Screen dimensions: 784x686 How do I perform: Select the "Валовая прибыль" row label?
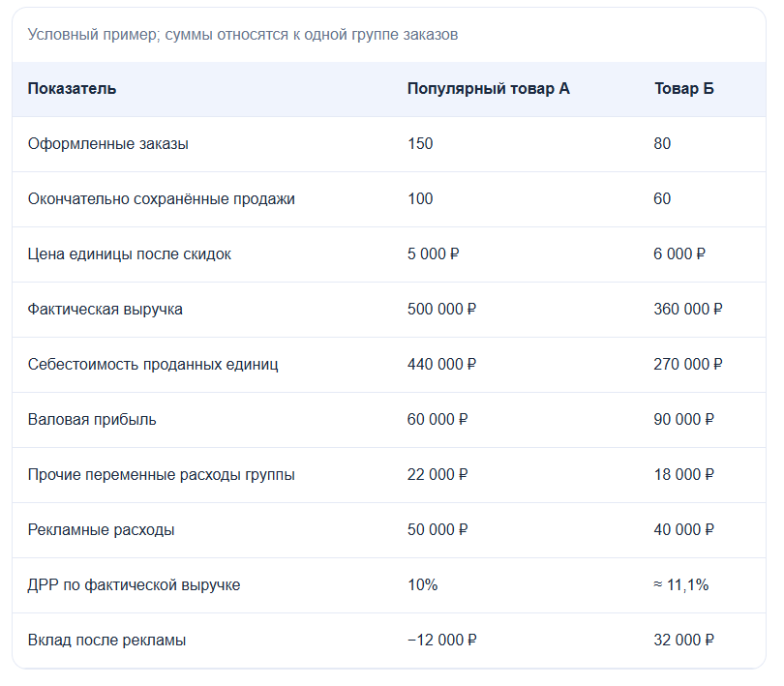click(92, 420)
